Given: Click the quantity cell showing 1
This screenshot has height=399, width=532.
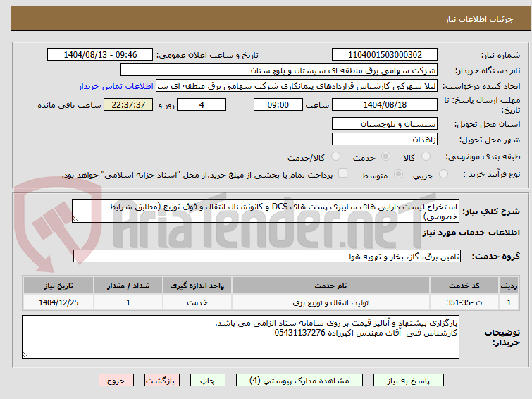Looking at the screenshot, I should pos(128,302).
